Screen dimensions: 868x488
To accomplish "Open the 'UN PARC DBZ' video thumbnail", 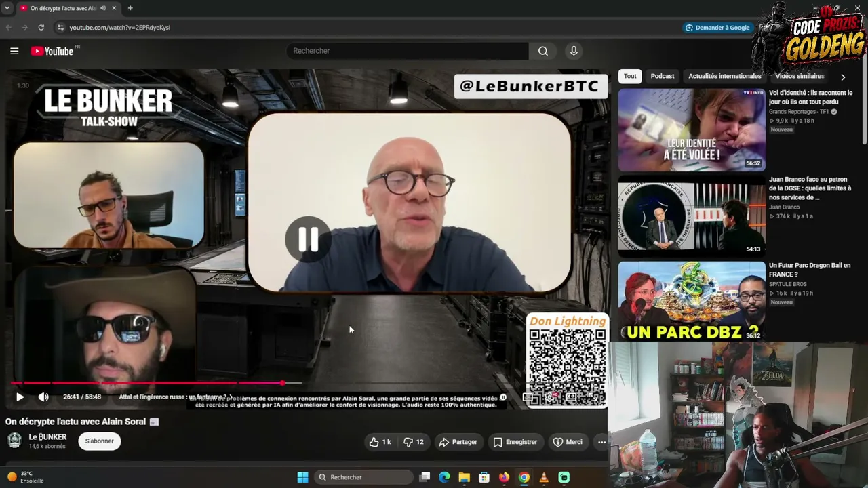I will coord(691,301).
